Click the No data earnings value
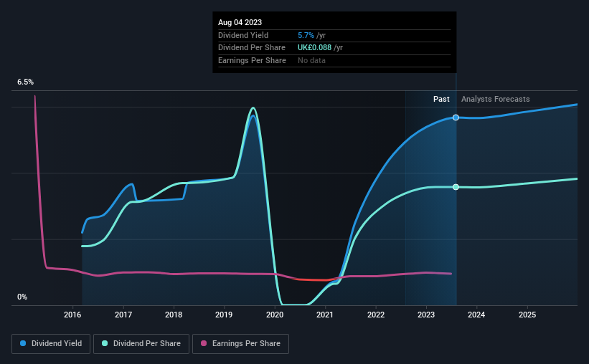Image resolution: width=589 pixels, height=364 pixels. tap(312, 60)
